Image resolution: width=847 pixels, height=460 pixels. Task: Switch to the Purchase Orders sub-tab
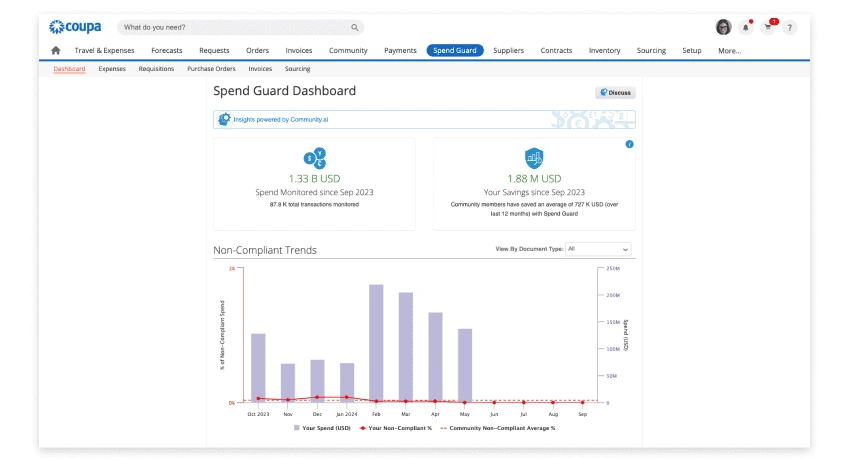coord(211,69)
